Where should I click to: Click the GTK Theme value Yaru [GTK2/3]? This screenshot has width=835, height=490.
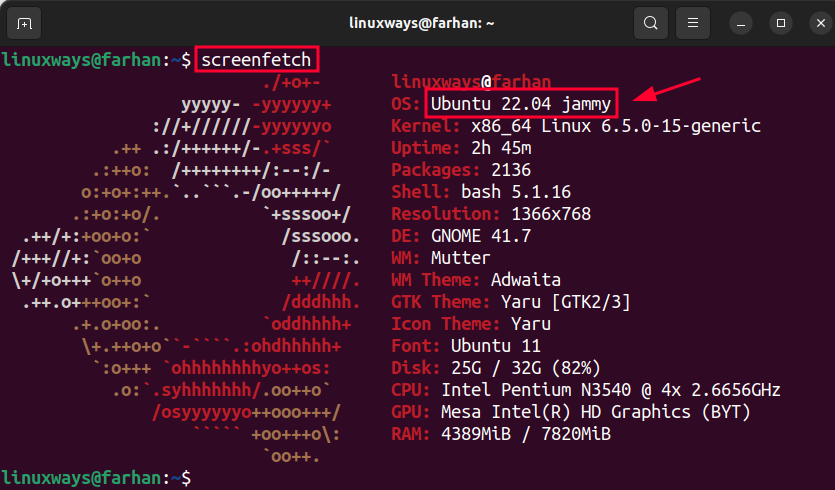click(x=566, y=302)
